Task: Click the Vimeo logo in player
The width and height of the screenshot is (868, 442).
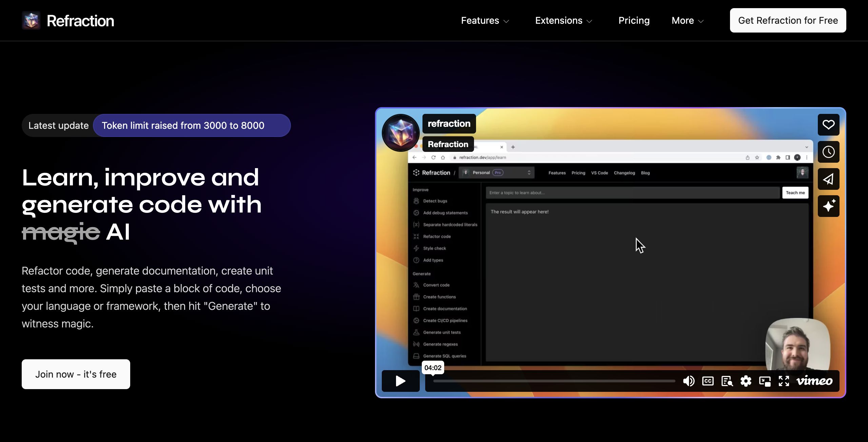Action: 814,381
